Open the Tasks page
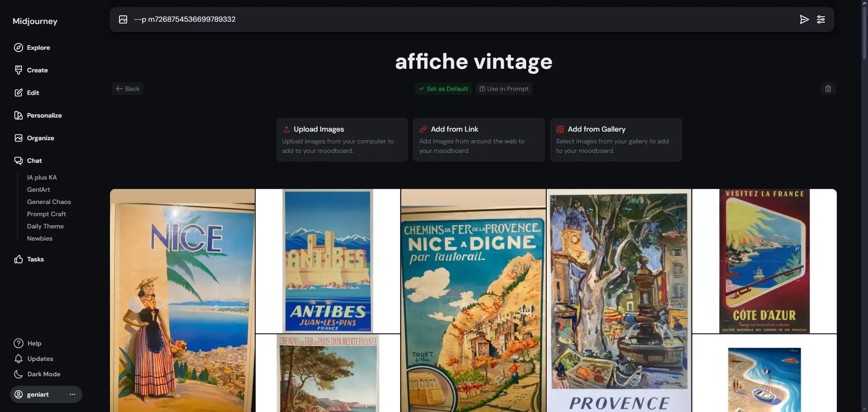This screenshot has width=868, height=412. tap(29, 259)
